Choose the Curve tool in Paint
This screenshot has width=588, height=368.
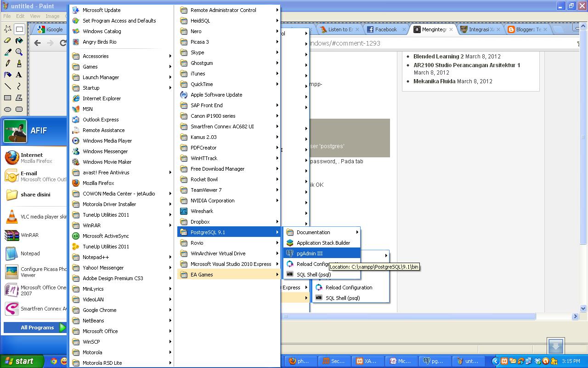point(19,86)
